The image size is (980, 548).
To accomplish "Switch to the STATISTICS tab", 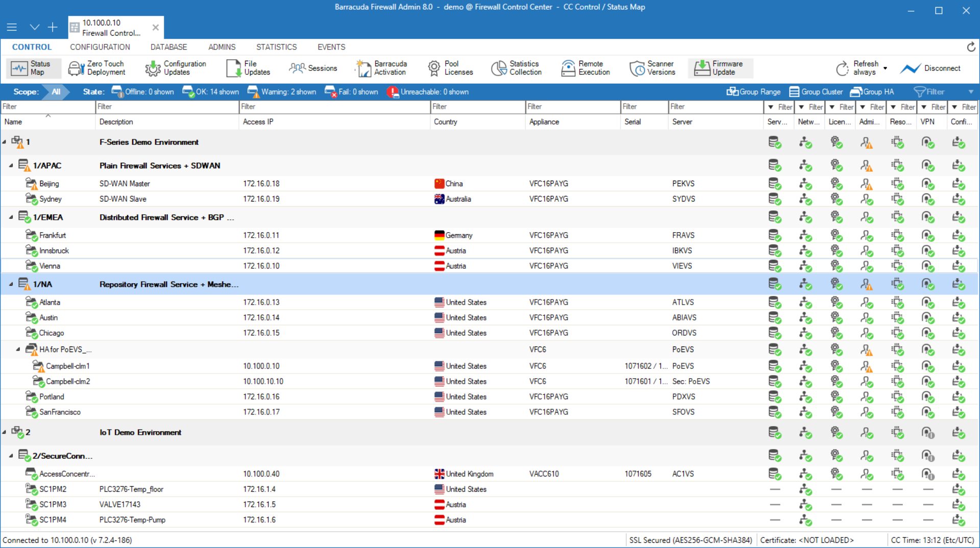I will click(277, 47).
